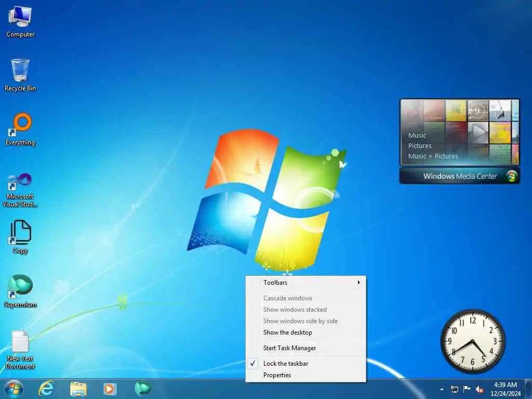Image resolution: width=532 pixels, height=399 pixels.
Task: Click the muted volume tray icon
Action: (480, 389)
